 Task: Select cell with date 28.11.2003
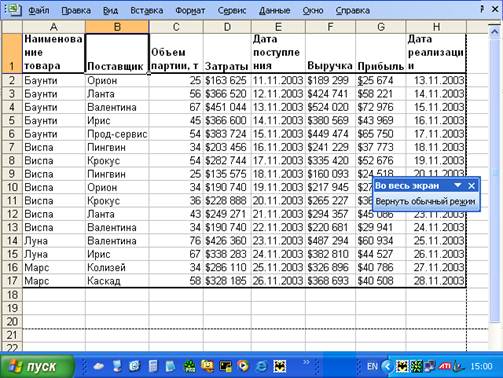click(x=436, y=281)
